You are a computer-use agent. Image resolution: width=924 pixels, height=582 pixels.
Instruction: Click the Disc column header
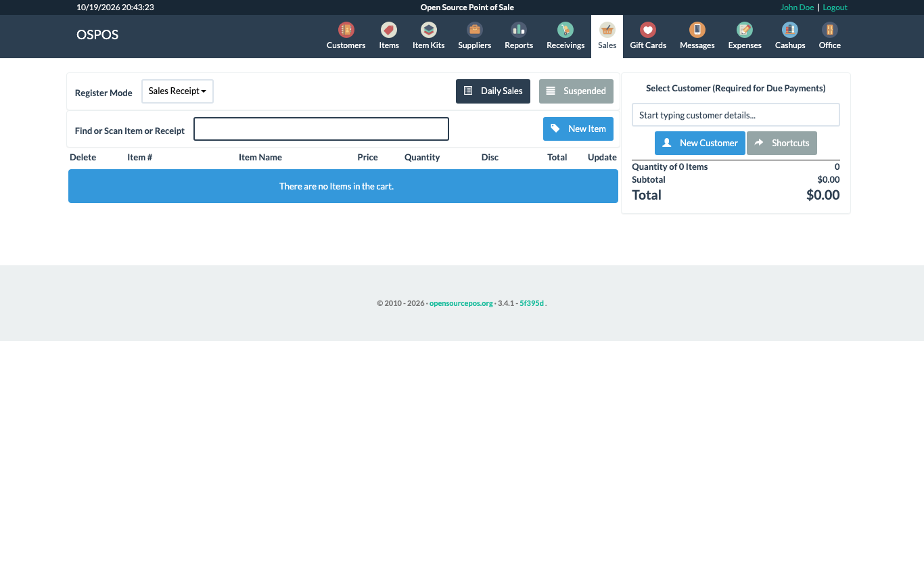click(490, 157)
